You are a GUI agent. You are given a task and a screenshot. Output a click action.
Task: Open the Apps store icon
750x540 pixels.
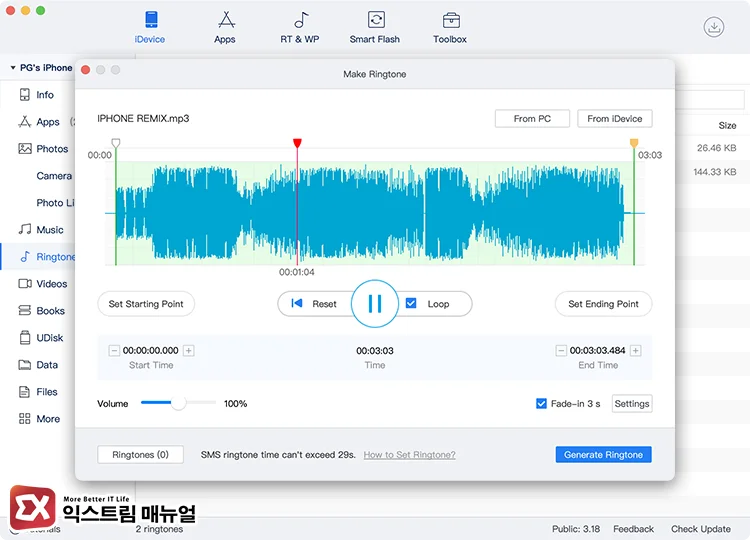click(225, 20)
